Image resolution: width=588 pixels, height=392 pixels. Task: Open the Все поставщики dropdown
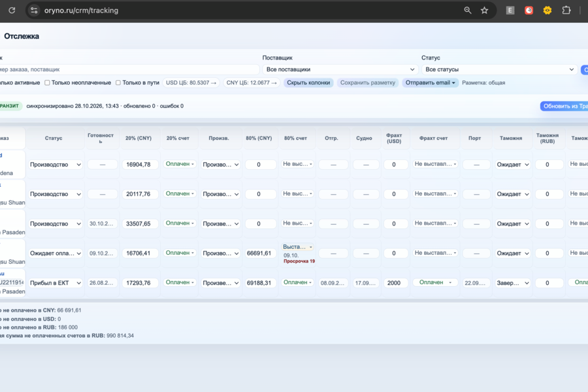pyautogui.click(x=340, y=69)
